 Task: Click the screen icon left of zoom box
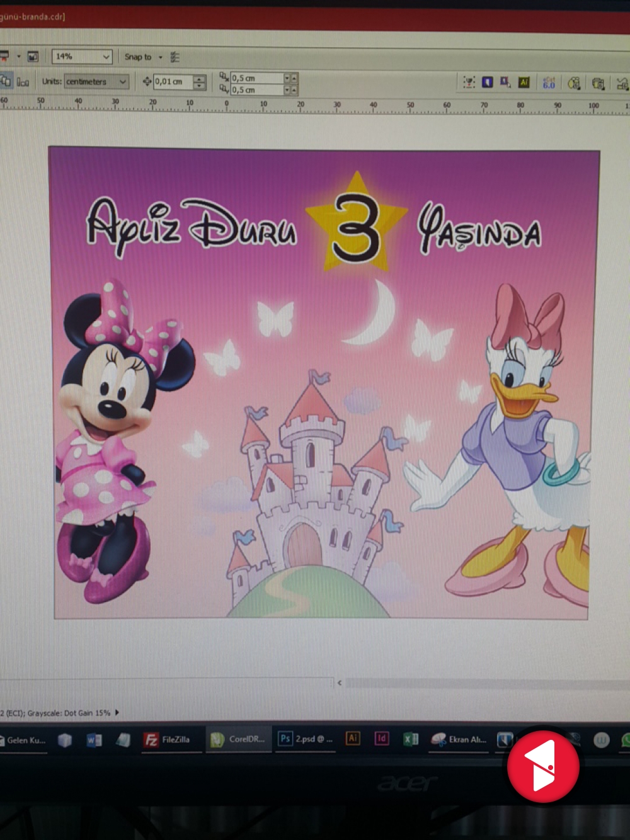click(33, 57)
